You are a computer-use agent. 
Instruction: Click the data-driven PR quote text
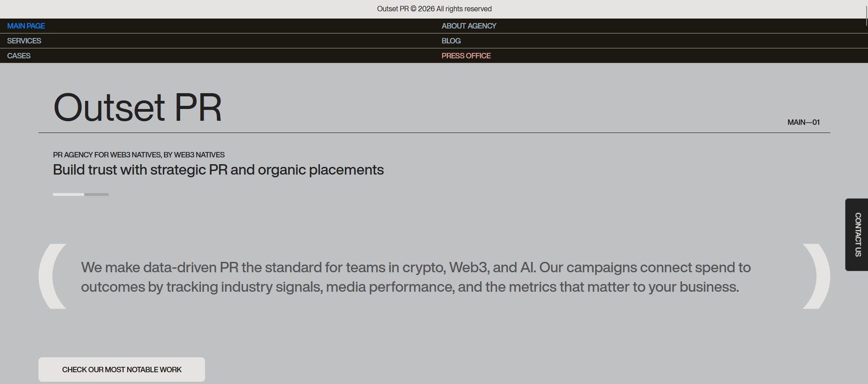[x=415, y=277]
